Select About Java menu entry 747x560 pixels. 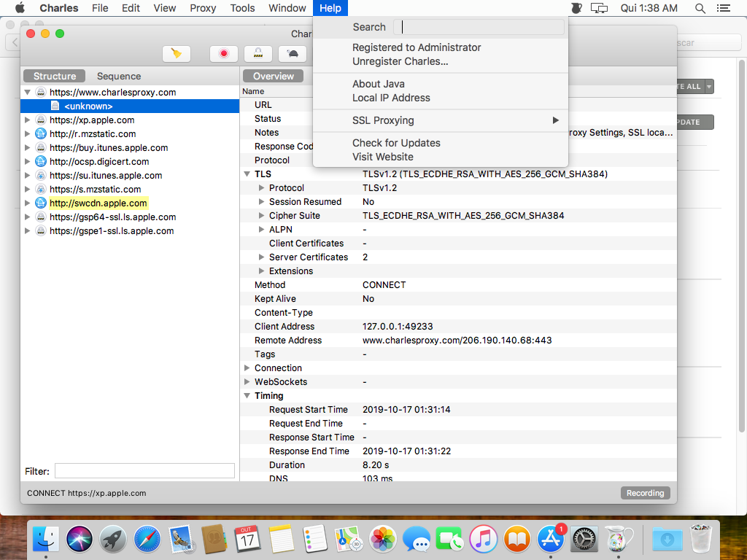coord(441,84)
